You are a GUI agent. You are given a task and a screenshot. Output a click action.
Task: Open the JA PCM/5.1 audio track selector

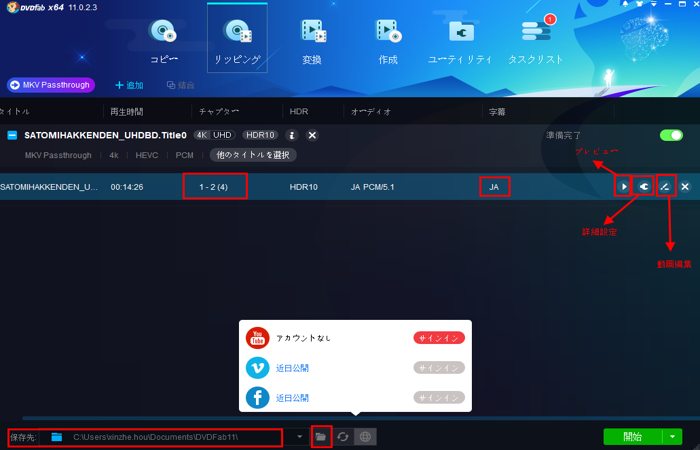pyautogui.click(x=372, y=187)
